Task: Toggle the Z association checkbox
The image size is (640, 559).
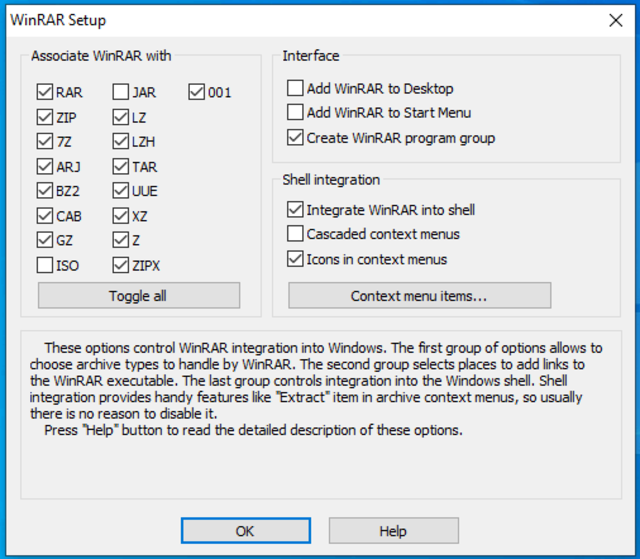Action: click(x=121, y=240)
